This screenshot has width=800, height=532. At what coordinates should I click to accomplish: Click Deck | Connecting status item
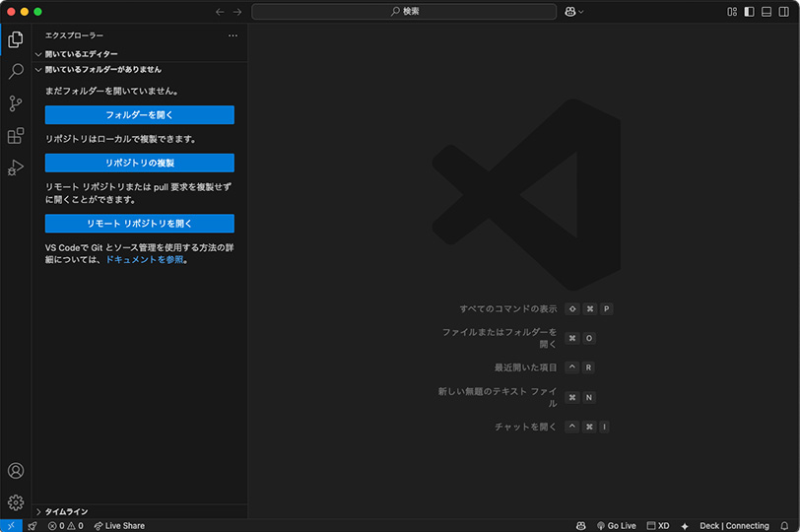(x=734, y=526)
